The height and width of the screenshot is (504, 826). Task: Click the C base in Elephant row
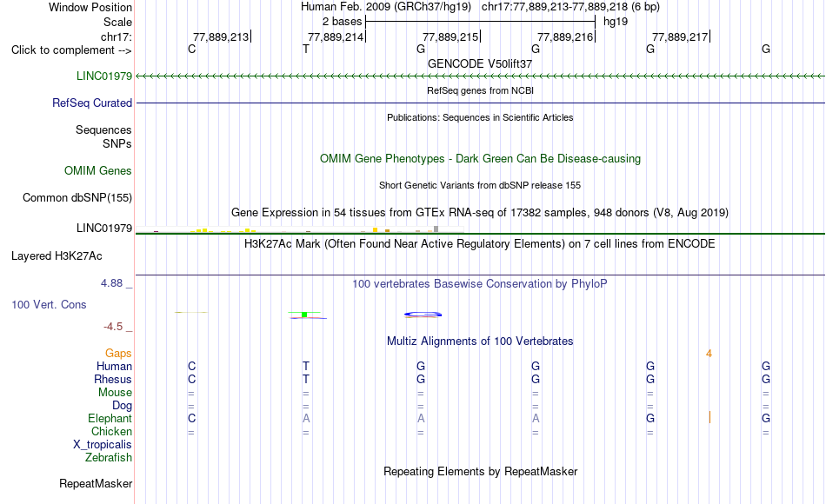(192, 418)
